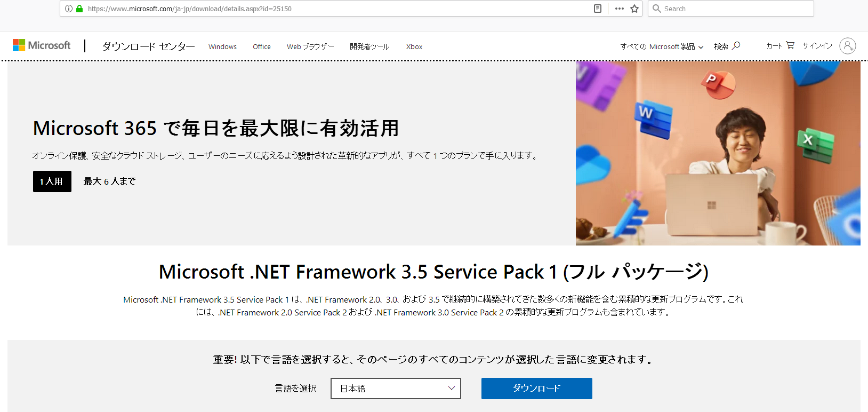
Task: Click the Microsoft 365 で毎日を最大限に有効活用 headline
Action: (216, 128)
